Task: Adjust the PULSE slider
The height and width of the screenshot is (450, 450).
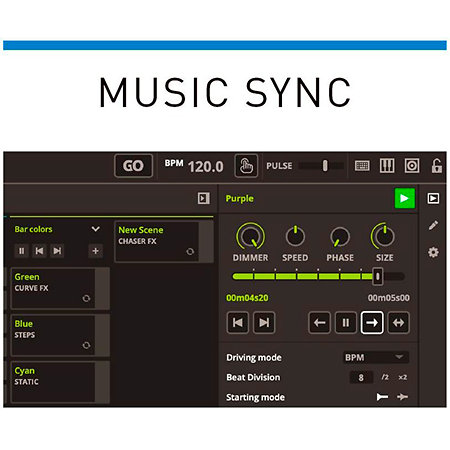Action: [321, 166]
